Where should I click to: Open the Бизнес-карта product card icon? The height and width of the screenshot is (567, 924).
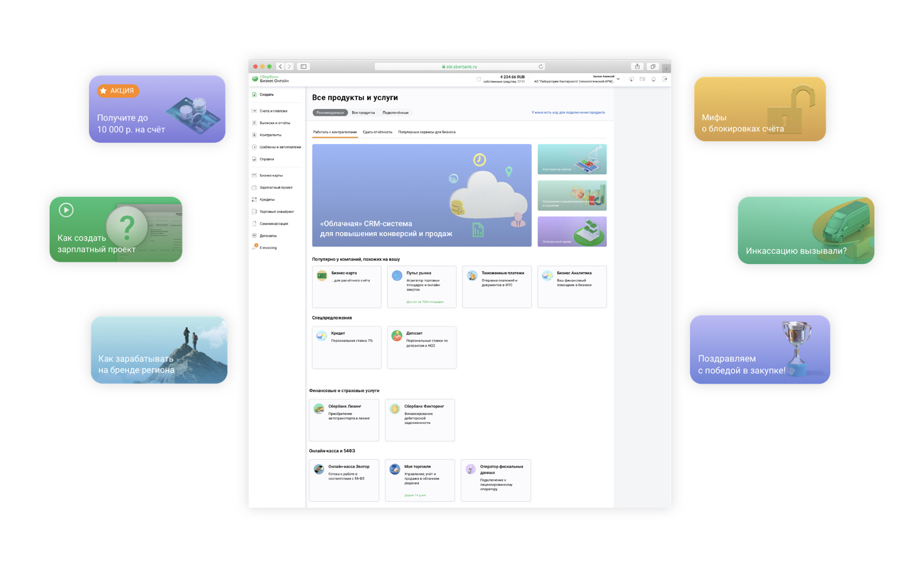pyautogui.click(x=322, y=275)
